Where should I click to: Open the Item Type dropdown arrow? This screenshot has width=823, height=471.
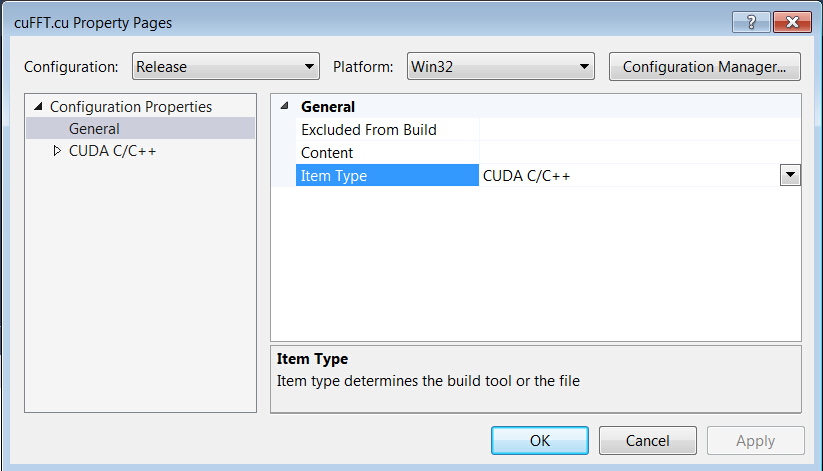[790, 175]
